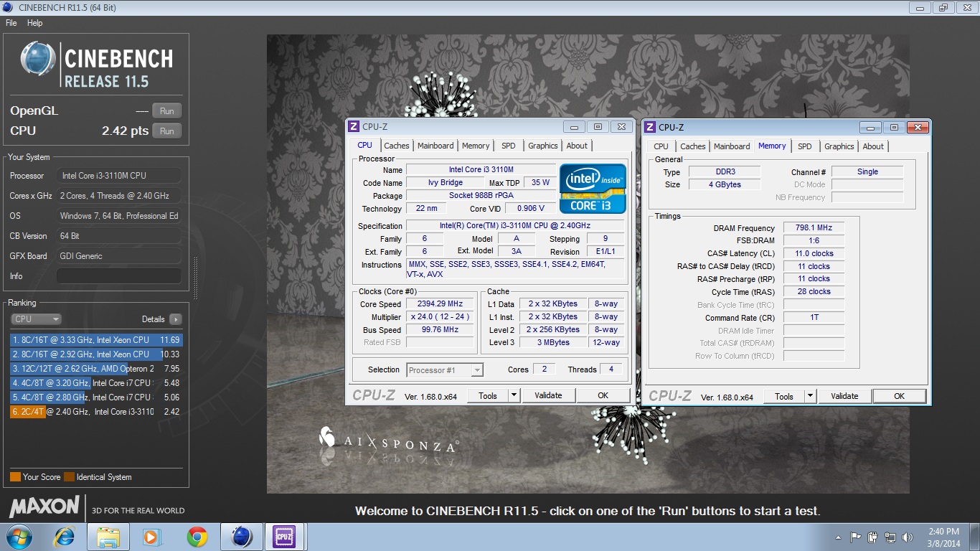Image resolution: width=980 pixels, height=551 pixels.
Task: Open the CPU ranking type dropdown
Action: coord(36,319)
